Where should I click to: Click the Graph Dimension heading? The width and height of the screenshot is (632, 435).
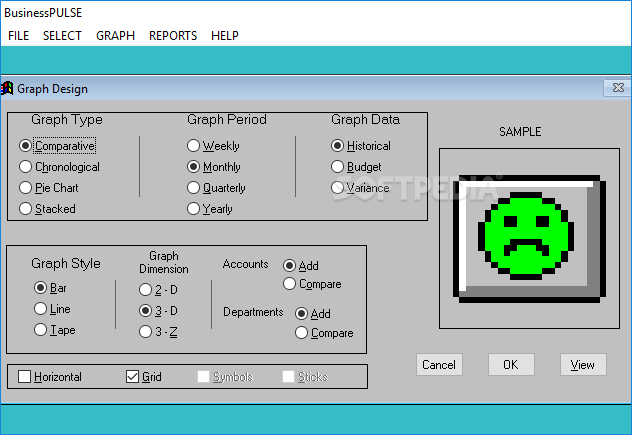tap(164, 262)
